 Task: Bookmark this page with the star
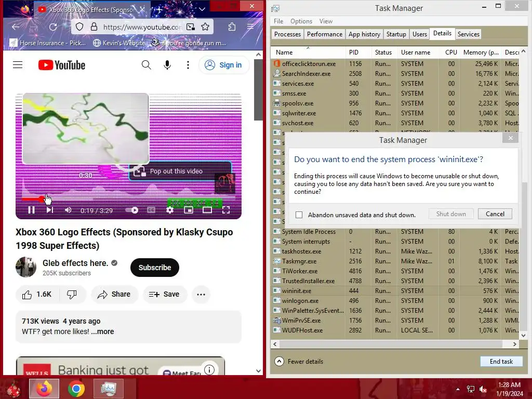tap(205, 27)
